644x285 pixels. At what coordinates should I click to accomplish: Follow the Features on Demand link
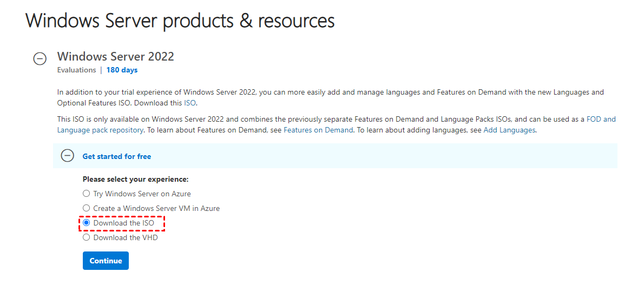click(318, 130)
